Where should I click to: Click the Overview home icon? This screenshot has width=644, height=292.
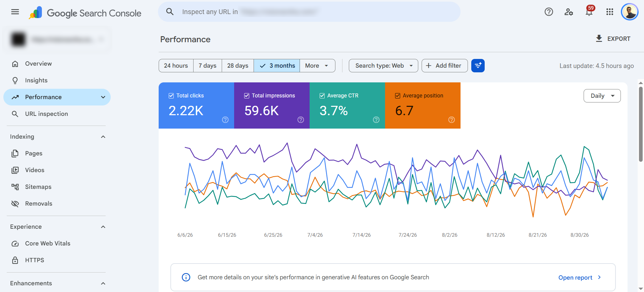point(15,64)
